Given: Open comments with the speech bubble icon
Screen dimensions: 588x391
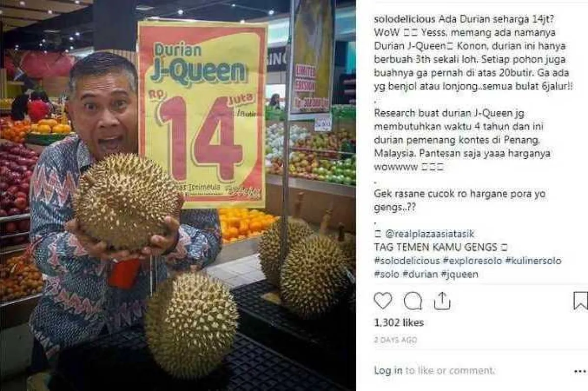Looking at the screenshot, I should [x=413, y=300].
